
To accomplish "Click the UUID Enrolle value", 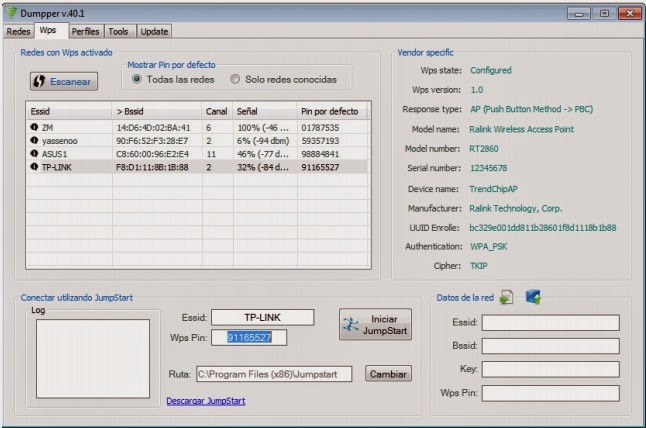I will [543, 228].
